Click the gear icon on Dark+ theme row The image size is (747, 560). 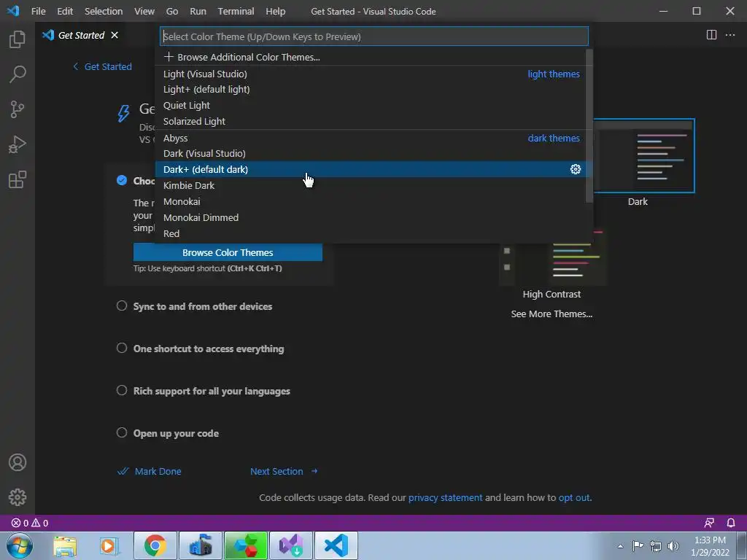pyautogui.click(x=576, y=169)
